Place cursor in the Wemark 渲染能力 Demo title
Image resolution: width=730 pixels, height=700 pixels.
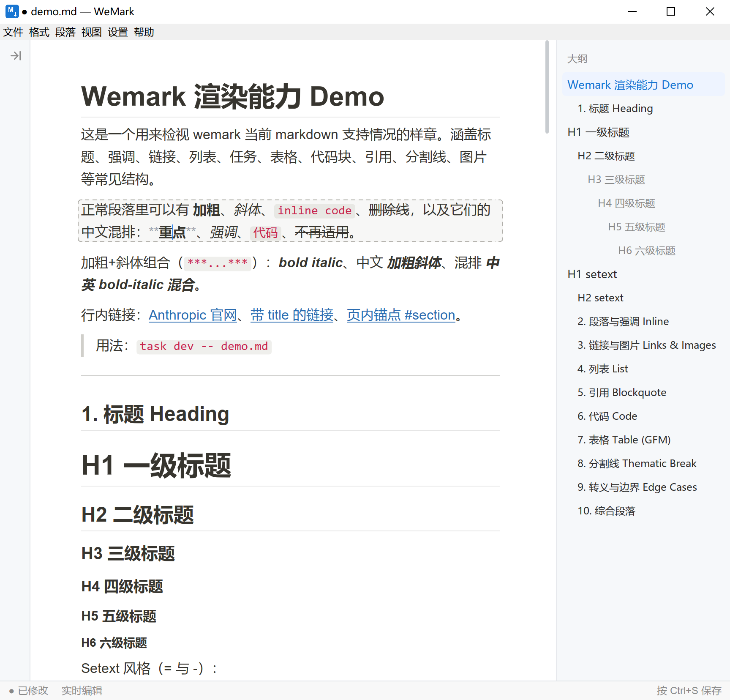[x=232, y=96]
